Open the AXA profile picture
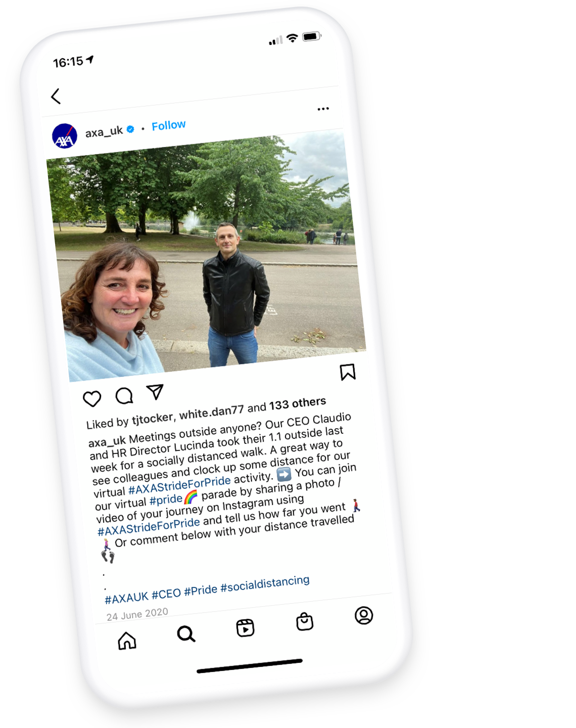 pyautogui.click(x=65, y=136)
